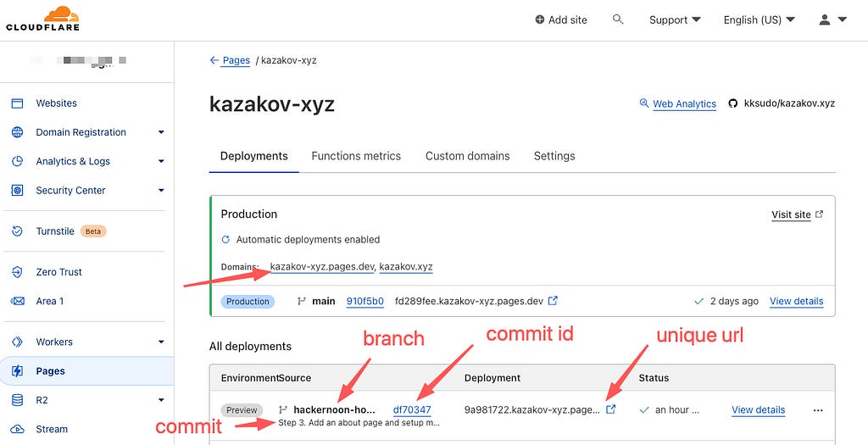The image size is (868, 445).
Task: Open the Settings tab
Action: point(554,156)
